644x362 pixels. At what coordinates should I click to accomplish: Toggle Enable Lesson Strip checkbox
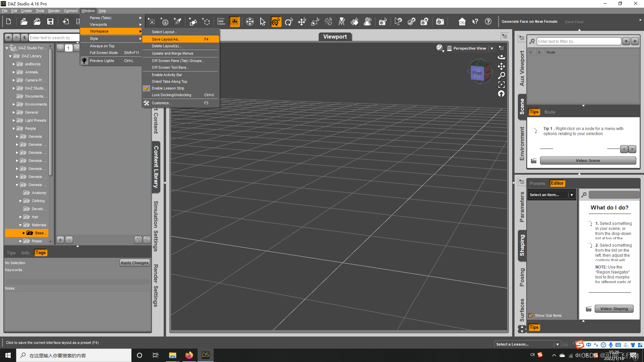point(147,88)
